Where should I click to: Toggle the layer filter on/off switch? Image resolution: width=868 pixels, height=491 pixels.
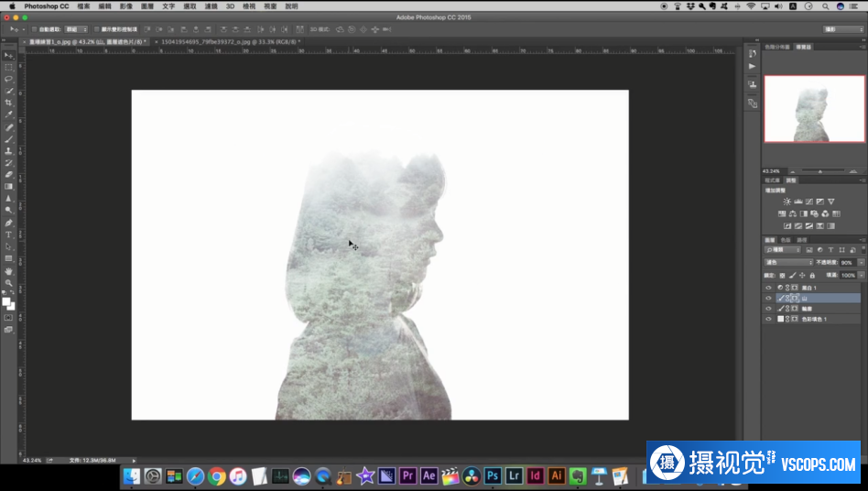[x=863, y=250]
